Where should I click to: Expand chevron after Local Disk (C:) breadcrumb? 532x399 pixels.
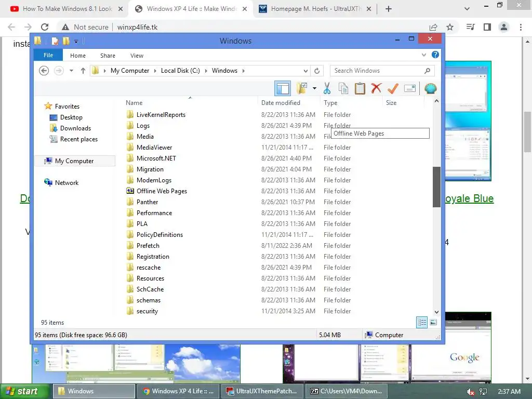(x=206, y=71)
